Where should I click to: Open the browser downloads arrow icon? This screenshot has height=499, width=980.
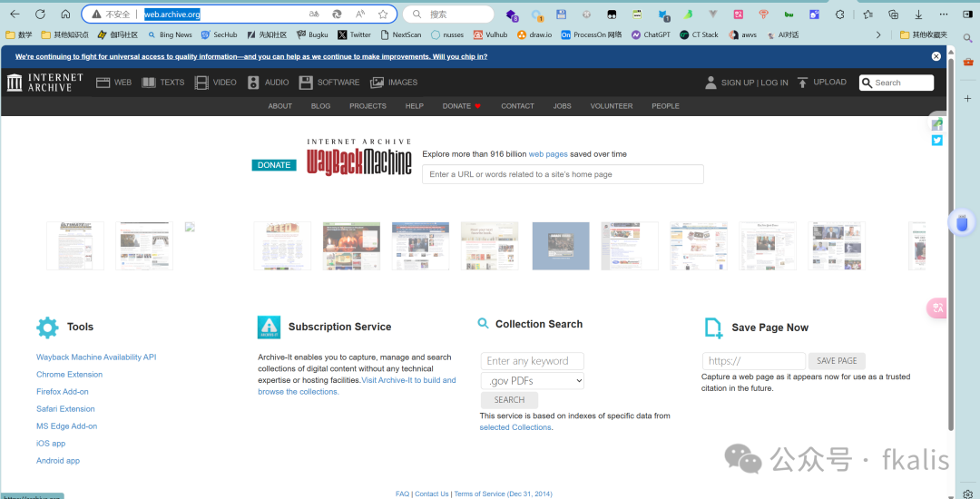tap(918, 14)
